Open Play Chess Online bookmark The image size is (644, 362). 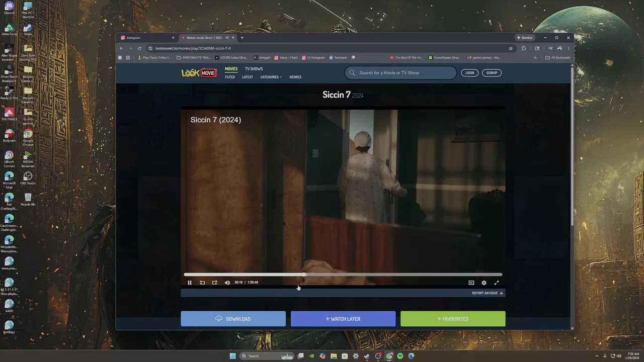point(154,58)
